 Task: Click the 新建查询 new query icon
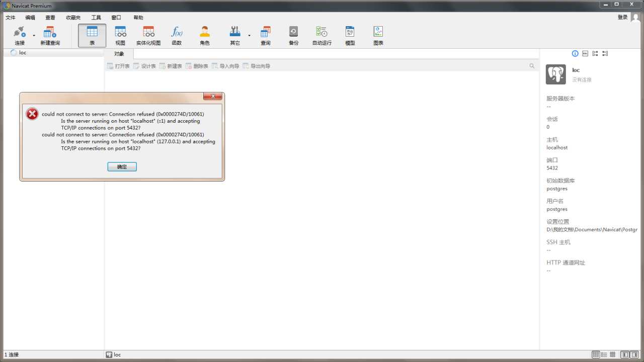[50, 36]
